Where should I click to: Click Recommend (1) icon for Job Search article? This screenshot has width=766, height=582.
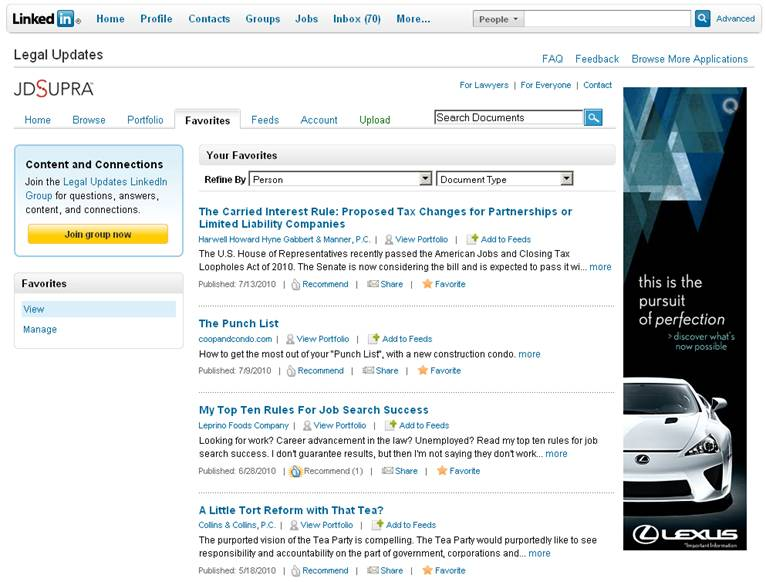296,471
